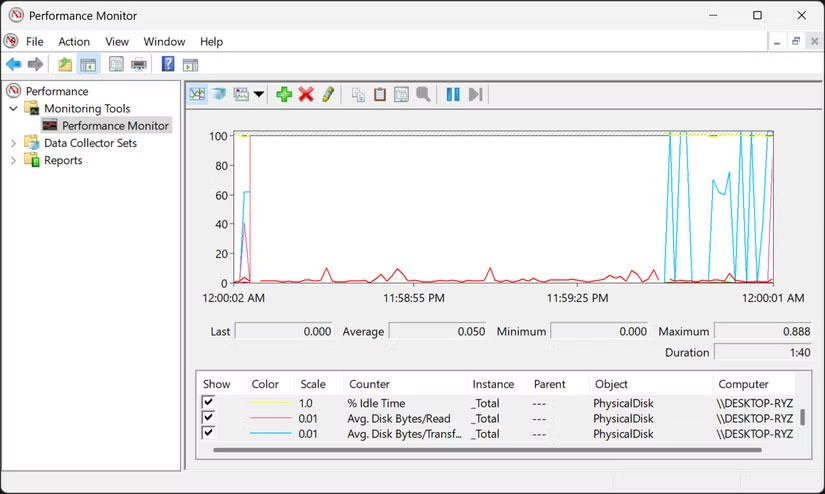This screenshot has width=825, height=494.
Task: Open the Window menu
Action: (x=164, y=42)
